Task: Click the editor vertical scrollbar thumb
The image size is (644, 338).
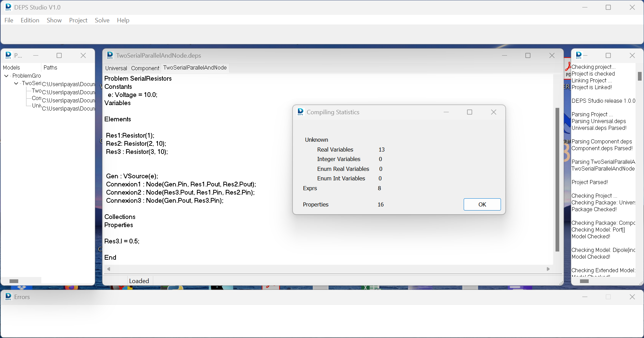Action: [557, 180]
